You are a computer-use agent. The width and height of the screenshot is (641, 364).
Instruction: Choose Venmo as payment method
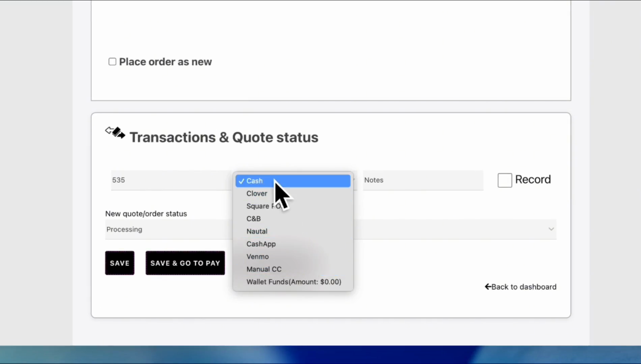257,257
